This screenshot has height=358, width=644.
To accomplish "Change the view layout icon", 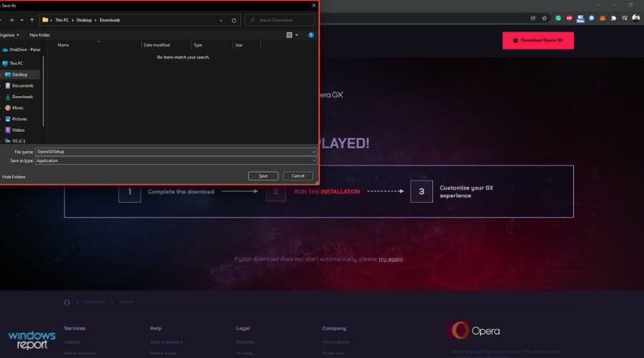I will tap(289, 35).
